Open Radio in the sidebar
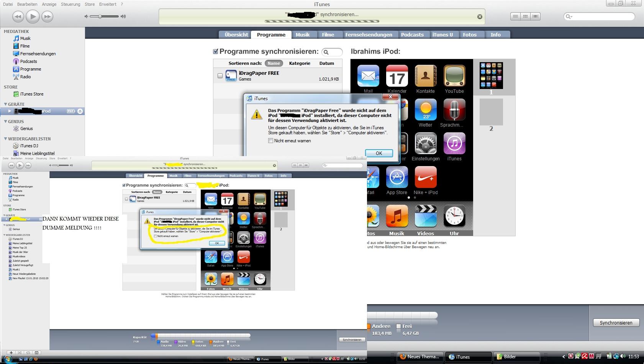 [x=25, y=77]
